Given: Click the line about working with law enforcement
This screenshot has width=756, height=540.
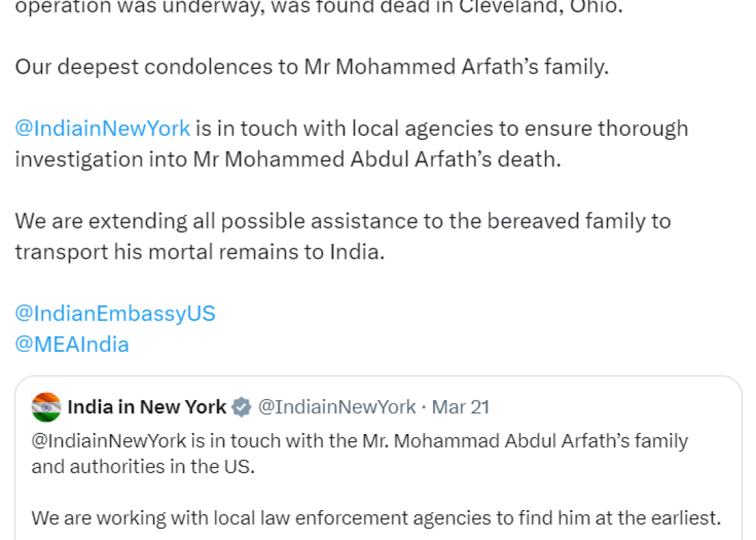Looking at the screenshot, I should [x=376, y=518].
